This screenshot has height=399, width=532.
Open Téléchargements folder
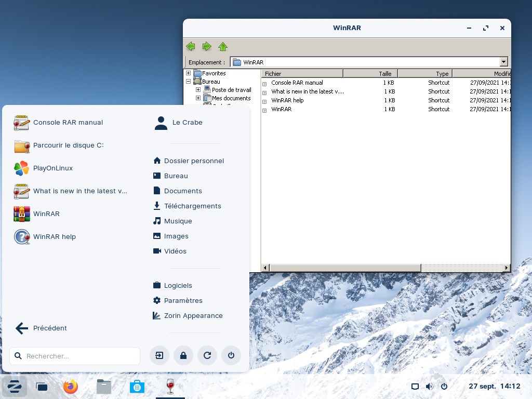[187, 206]
